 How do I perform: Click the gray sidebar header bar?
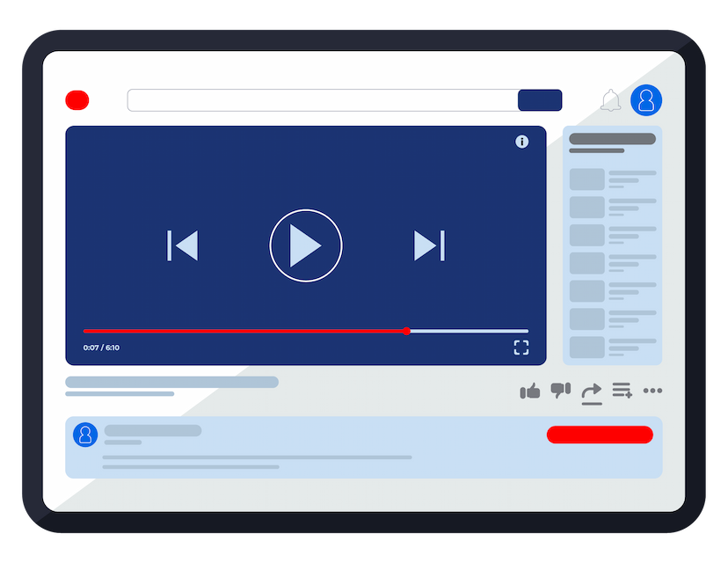(613, 138)
